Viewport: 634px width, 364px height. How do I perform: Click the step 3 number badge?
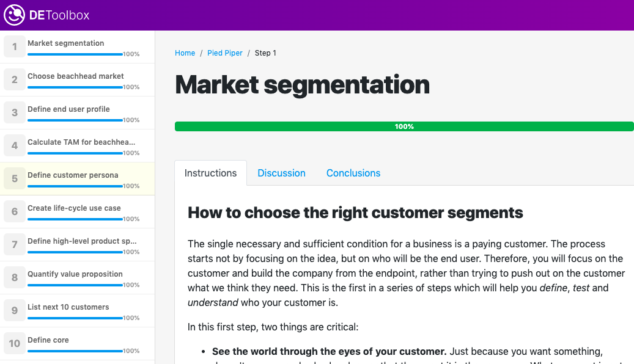coord(15,113)
